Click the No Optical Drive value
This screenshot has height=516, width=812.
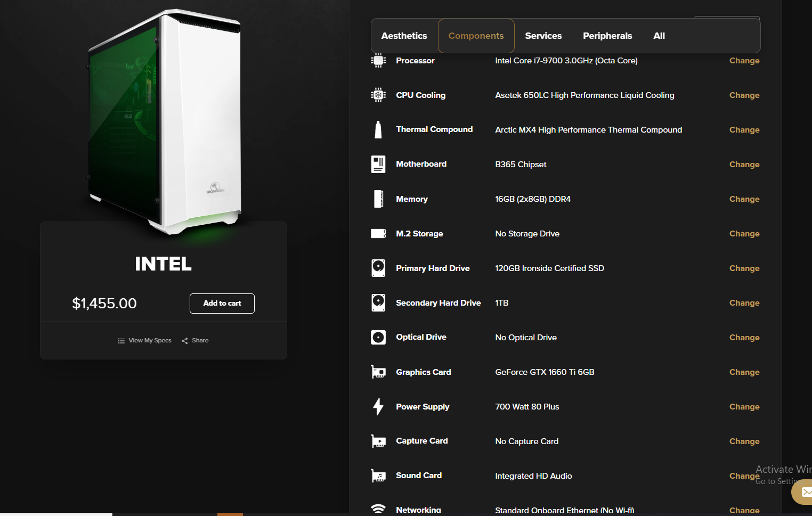tap(526, 338)
